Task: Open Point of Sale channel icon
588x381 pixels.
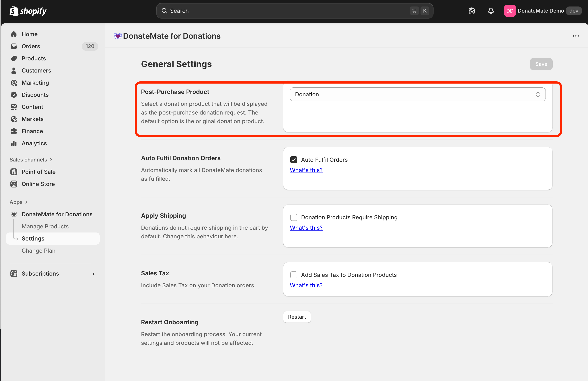Action: tap(14, 172)
